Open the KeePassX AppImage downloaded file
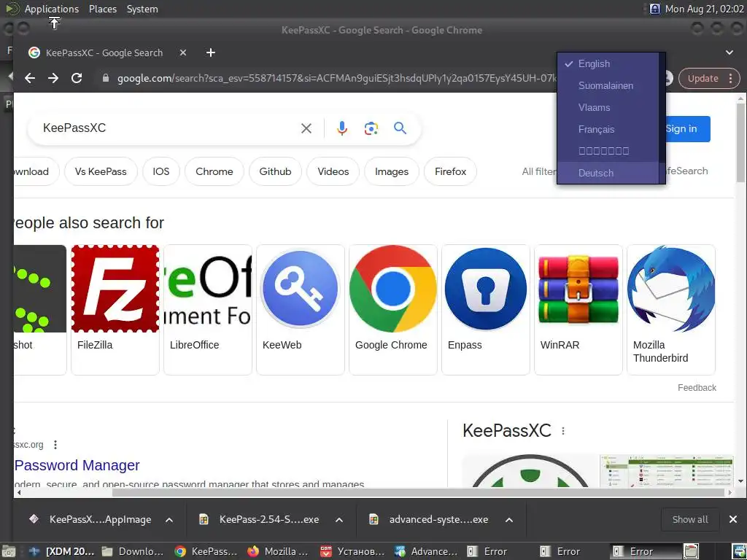The width and height of the screenshot is (747, 560). click(x=90, y=519)
